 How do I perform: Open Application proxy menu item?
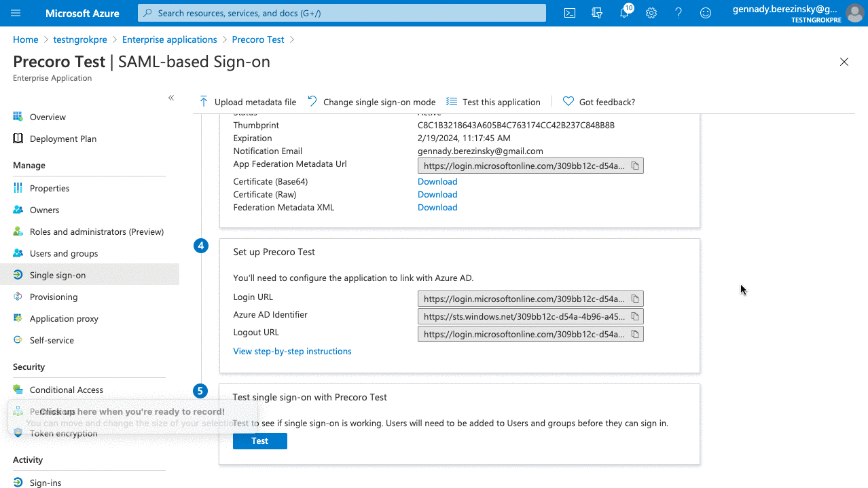tap(64, 318)
